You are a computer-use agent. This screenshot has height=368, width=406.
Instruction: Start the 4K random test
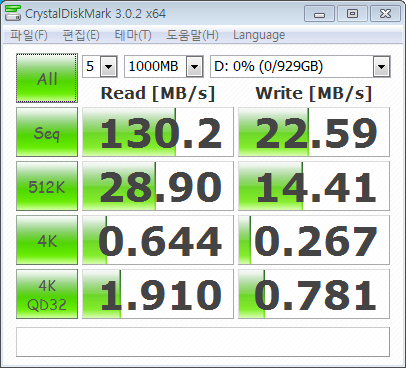click(47, 240)
